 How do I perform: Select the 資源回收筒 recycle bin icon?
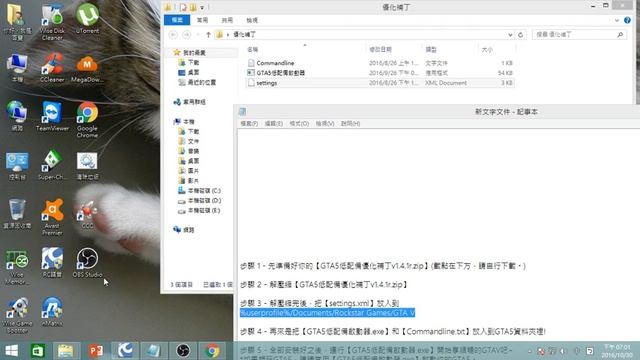pos(17,214)
